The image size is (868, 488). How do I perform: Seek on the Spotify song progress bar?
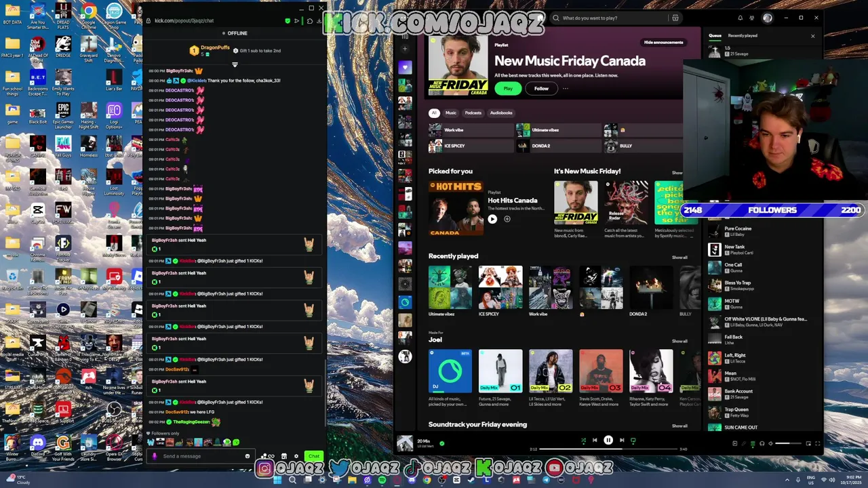pos(608,449)
